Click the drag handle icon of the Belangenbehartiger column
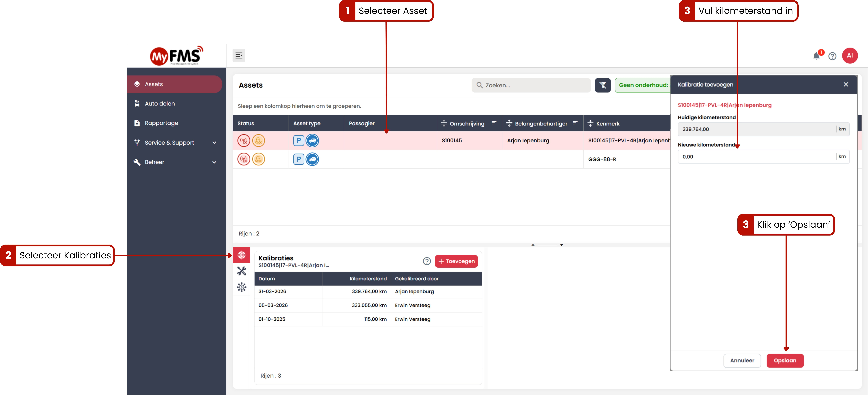The image size is (868, 395). click(509, 124)
